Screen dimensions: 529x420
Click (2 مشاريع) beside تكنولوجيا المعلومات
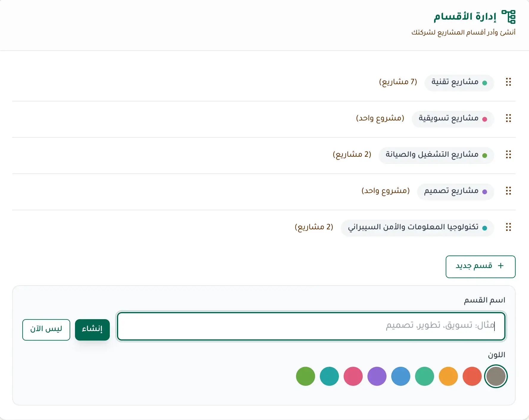tap(314, 227)
